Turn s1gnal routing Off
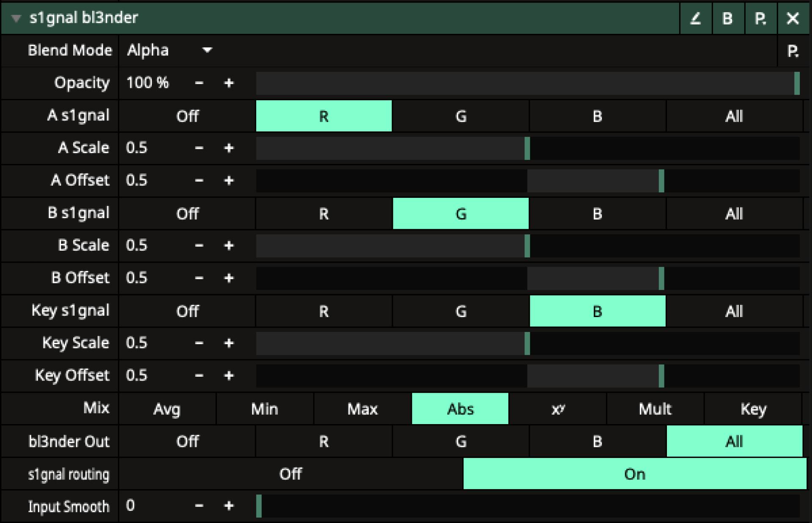This screenshot has height=523, width=812. [x=291, y=474]
